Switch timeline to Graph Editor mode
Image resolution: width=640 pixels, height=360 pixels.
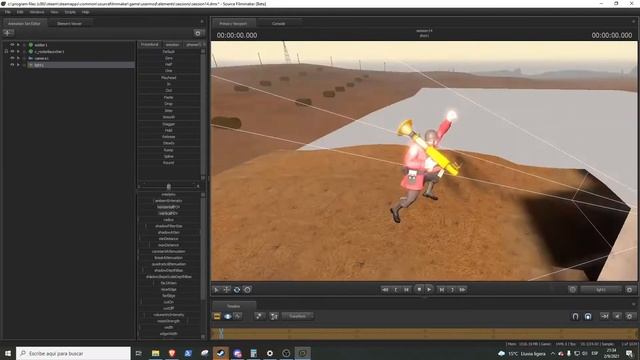point(238,316)
